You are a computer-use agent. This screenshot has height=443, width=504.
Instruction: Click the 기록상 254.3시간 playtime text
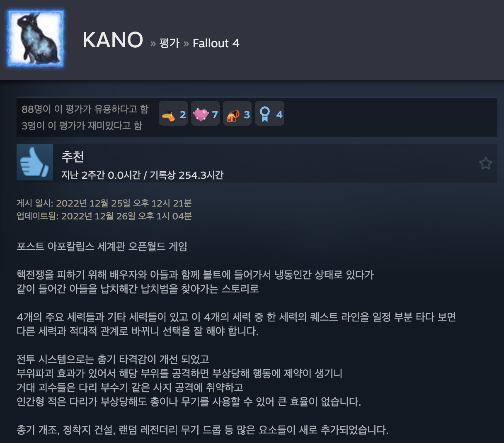[187, 175]
